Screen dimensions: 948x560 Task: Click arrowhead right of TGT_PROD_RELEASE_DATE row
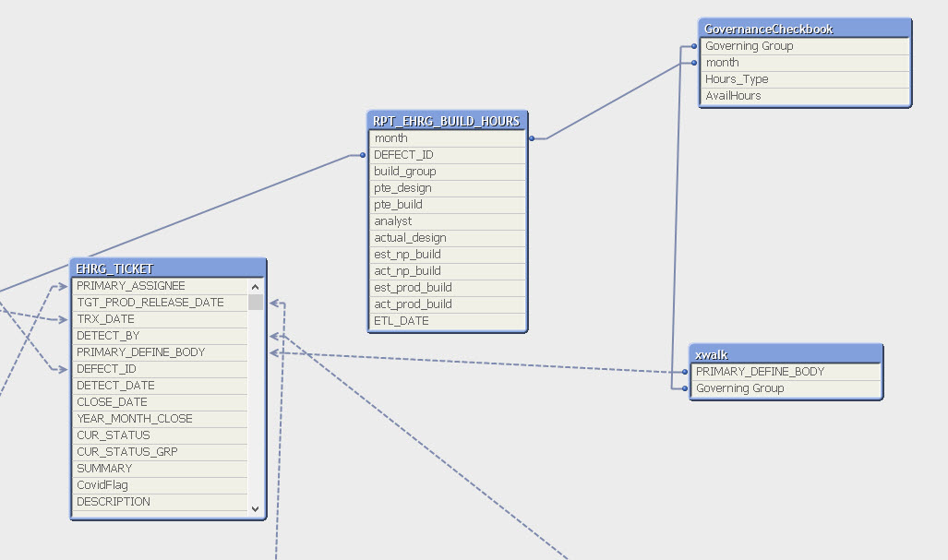[274, 303]
